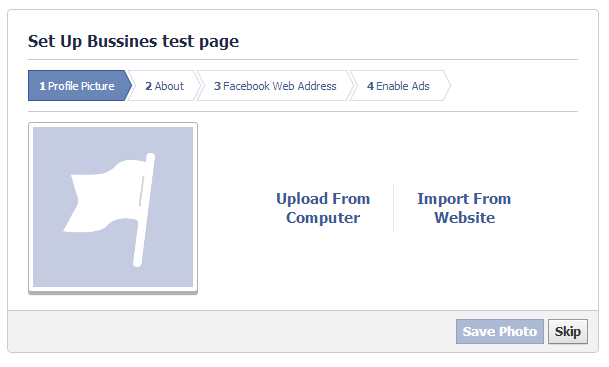The image size is (609, 367).
Task: Click the number 4 beside Enable Ads
Action: 371,86
